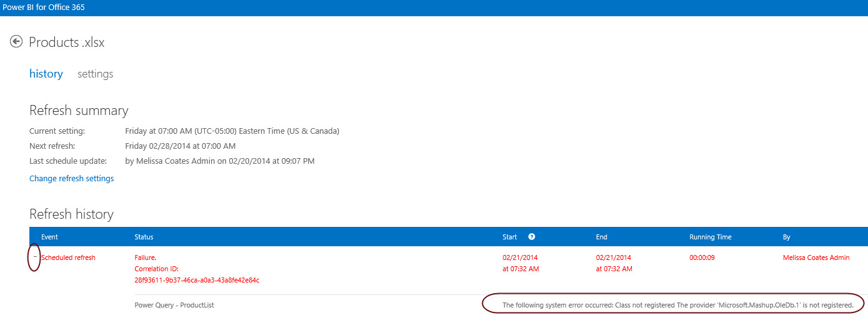Select the correlation ID 28f93611-9b37-46ca-a0a3-43a8fe42e84c
Screen dimensions: 868x315
coord(197,280)
